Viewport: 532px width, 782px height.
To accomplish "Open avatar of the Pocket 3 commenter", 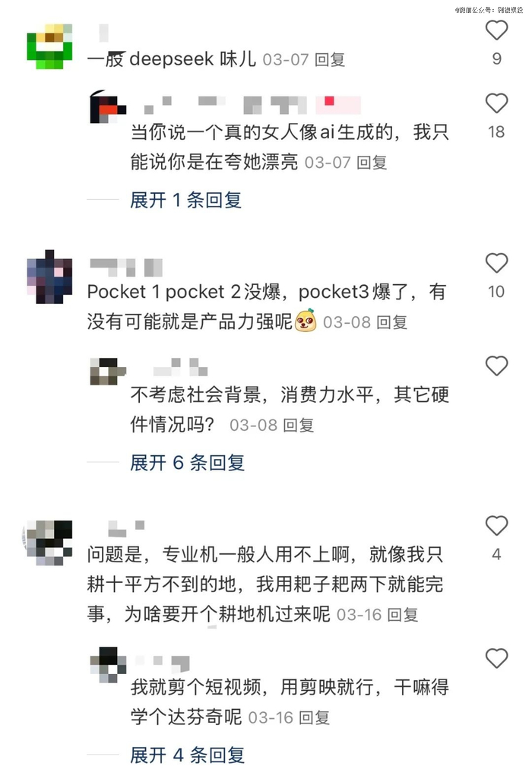I will [x=49, y=277].
